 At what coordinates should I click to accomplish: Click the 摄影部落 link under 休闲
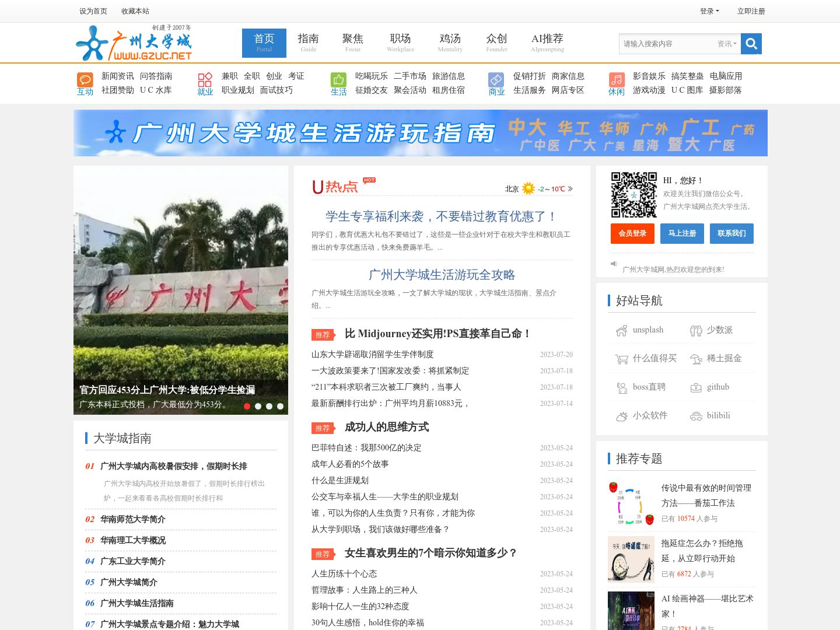(x=726, y=90)
